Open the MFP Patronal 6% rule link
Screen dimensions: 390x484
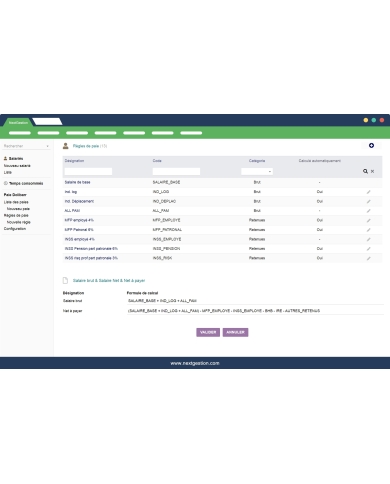point(79,230)
